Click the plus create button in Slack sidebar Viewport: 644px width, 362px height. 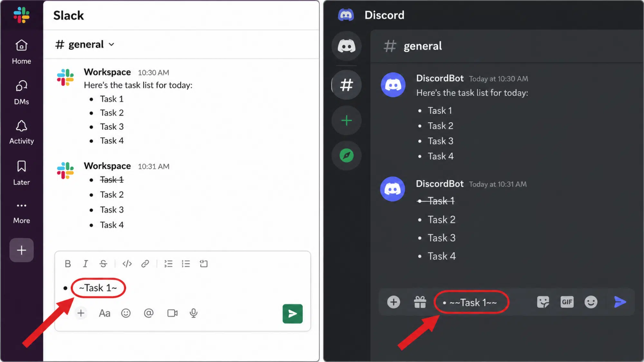(22, 250)
